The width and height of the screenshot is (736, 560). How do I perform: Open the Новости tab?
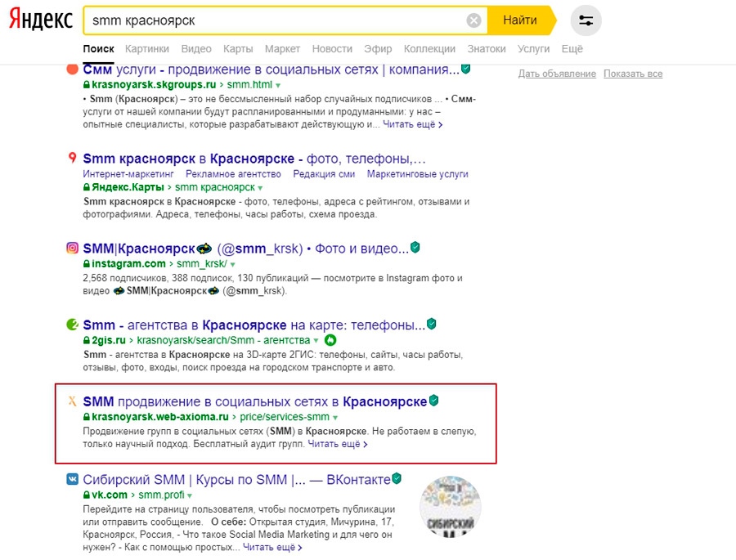332,49
